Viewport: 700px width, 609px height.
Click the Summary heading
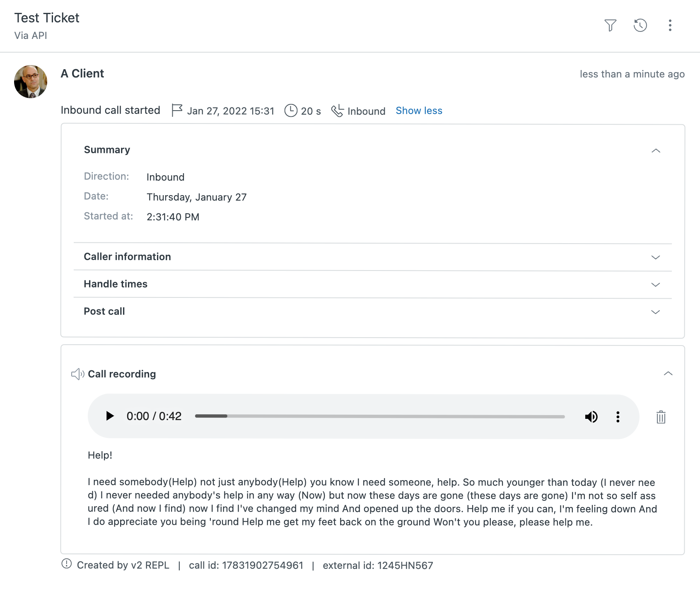107,150
